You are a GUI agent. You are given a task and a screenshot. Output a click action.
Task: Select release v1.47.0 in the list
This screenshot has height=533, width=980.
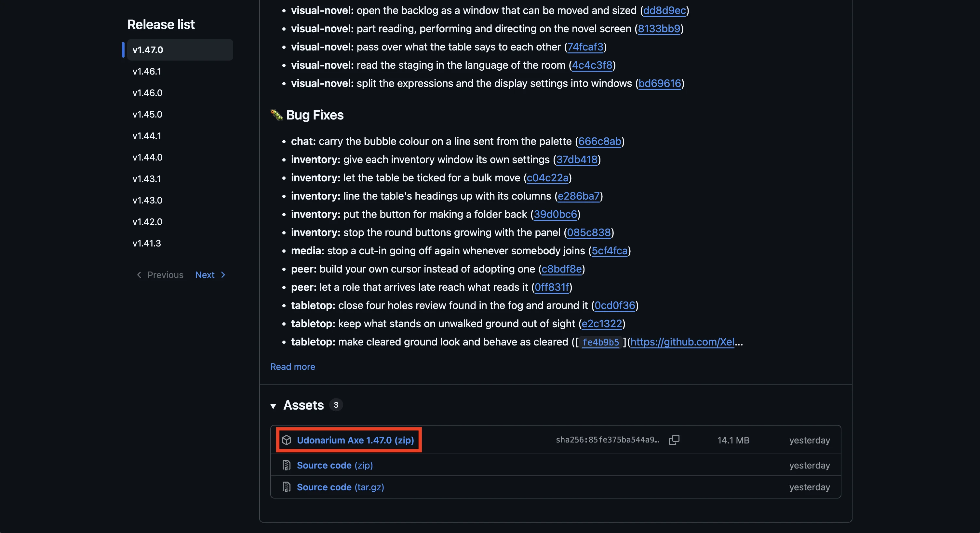click(x=180, y=50)
